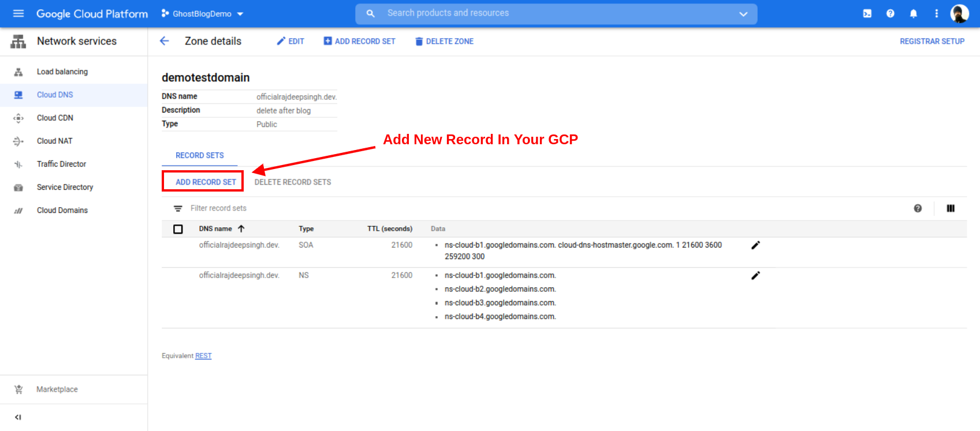
Task: Click the 'delete after blog' description text
Action: click(284, 111)
